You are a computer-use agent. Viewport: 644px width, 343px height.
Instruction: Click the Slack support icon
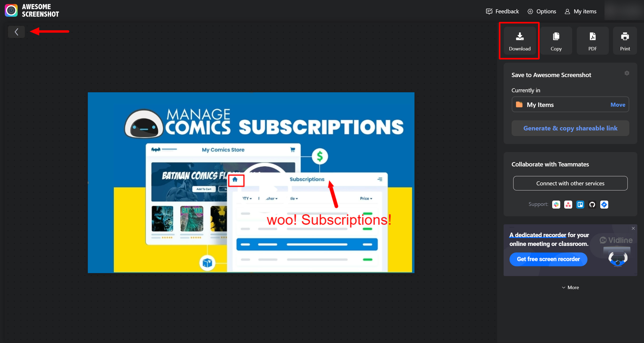tap(556, 205)
